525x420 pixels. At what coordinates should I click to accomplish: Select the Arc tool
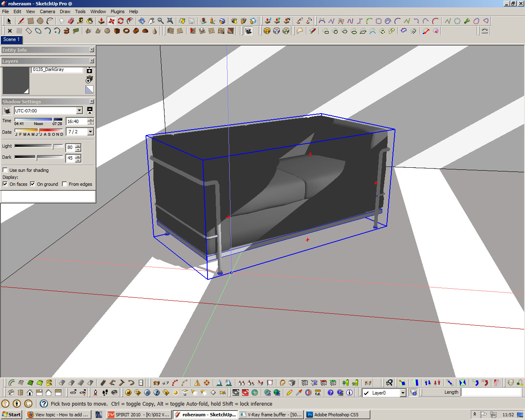[x=50, y=21]
